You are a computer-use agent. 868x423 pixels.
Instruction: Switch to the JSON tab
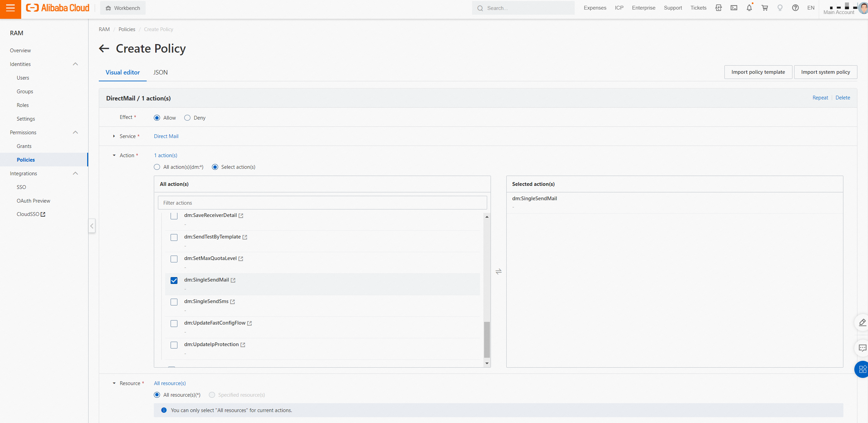point(160,72)
